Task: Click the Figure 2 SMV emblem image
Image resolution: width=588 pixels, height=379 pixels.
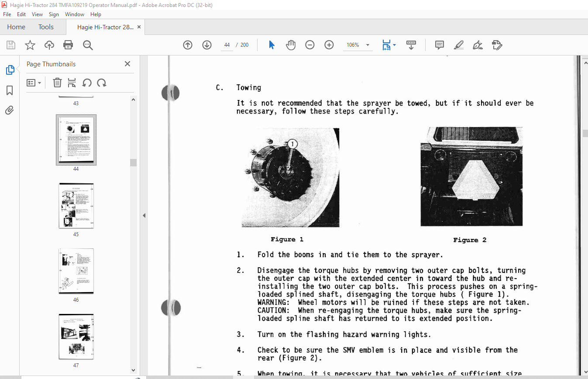Action: pos(471,176)
